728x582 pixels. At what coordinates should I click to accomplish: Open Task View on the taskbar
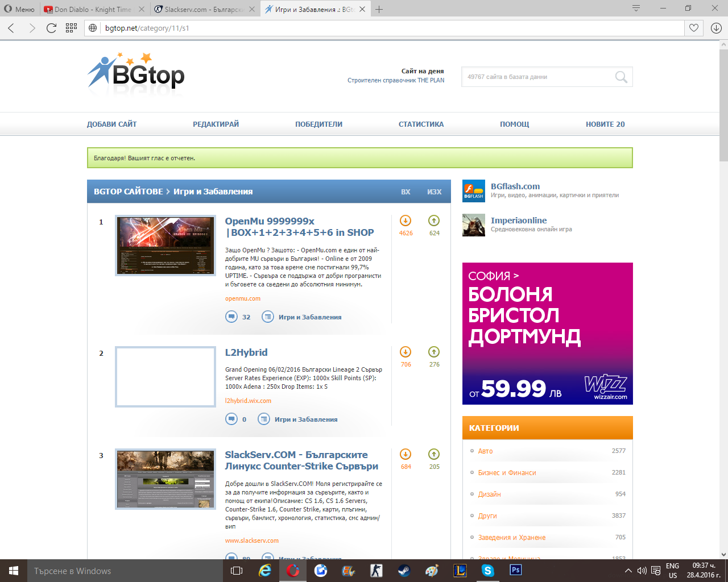[x=237, y=571]
